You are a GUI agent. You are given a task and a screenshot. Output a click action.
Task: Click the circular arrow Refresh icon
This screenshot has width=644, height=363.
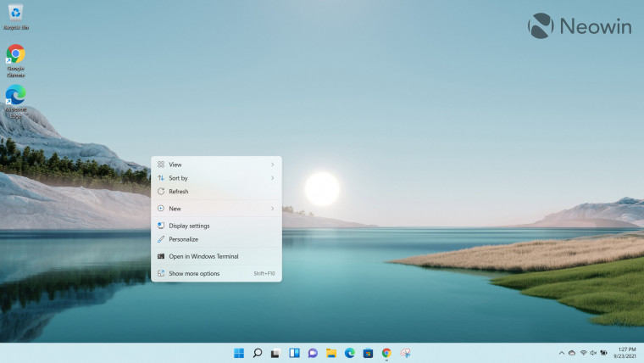[161, 192]
